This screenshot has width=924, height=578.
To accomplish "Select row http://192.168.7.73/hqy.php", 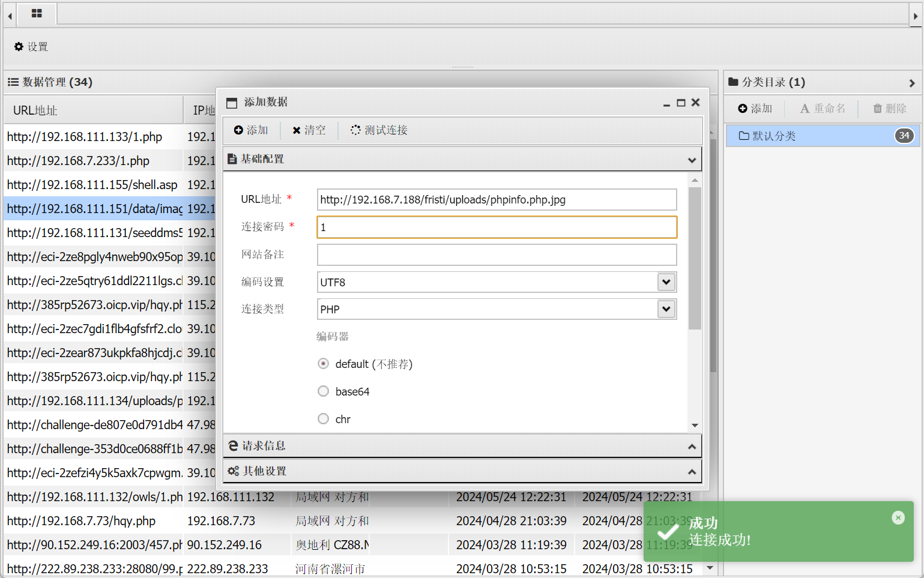I will click(94, 521).
